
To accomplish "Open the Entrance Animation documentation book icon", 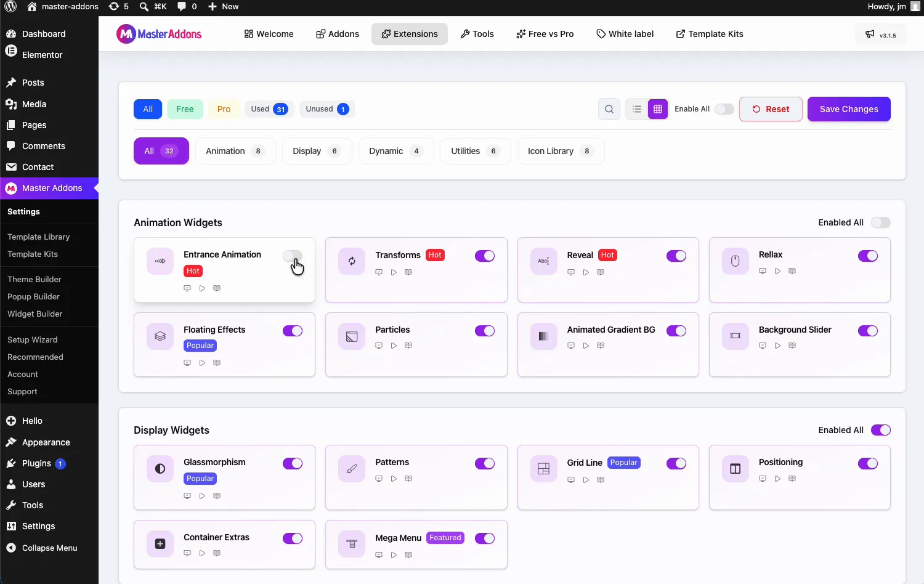I will pyautogui.click(x=217, y=288).
